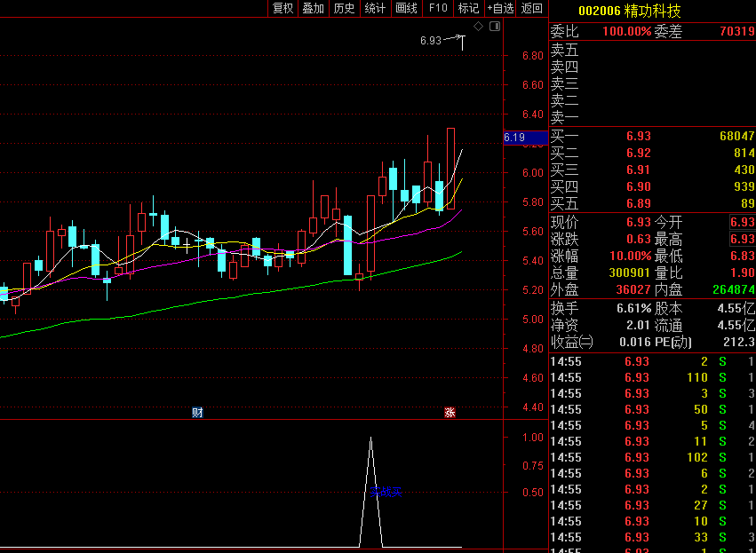The image size is (756, 553).
Task: Click 外盘 value 36027
Action: pyautogui.click(x=633, y=290)
